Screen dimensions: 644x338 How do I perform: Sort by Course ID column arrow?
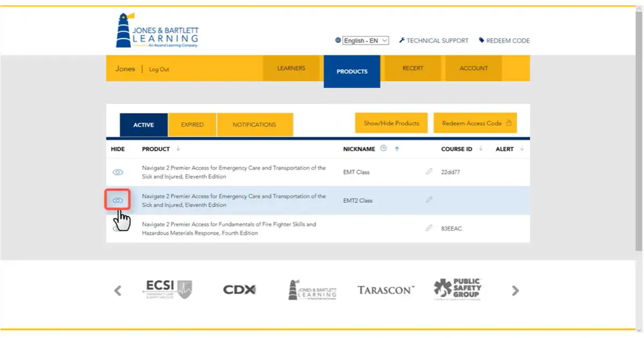(x=481, y=149)
